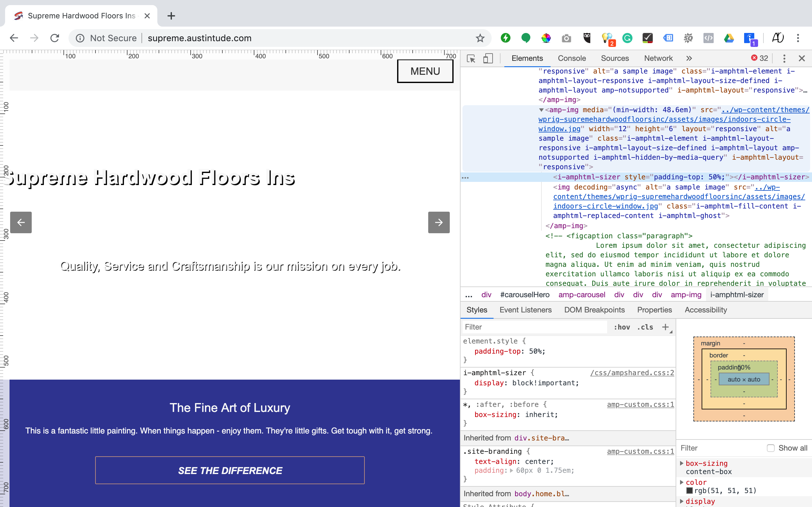The image size is (812, 507).
Task: Switch to the Console tab
Action: coord(572,58)
